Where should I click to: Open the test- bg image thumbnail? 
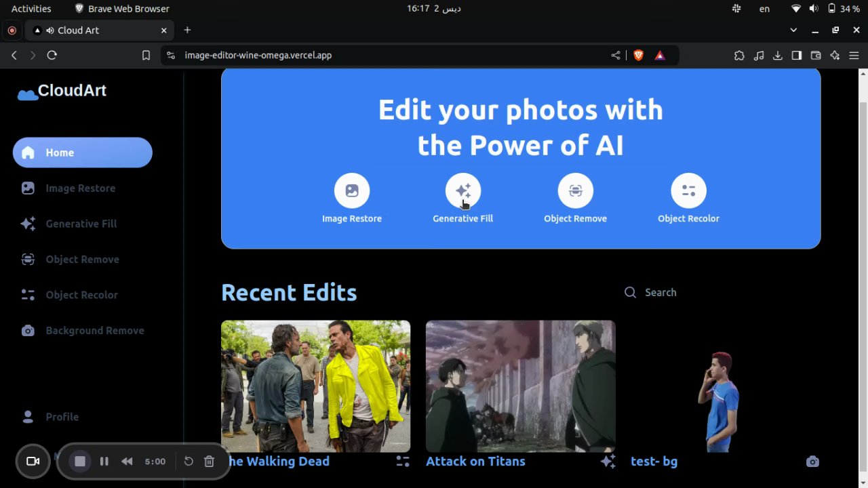725,386
